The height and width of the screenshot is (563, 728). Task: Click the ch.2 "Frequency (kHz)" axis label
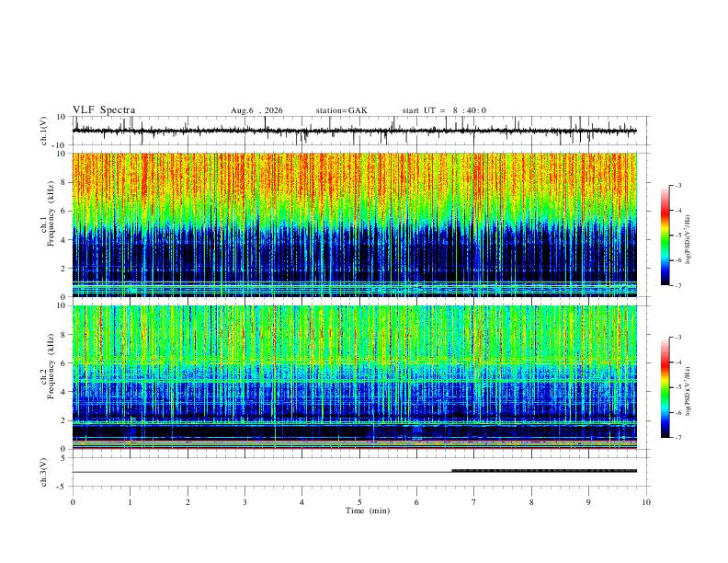tap(51, 366)
